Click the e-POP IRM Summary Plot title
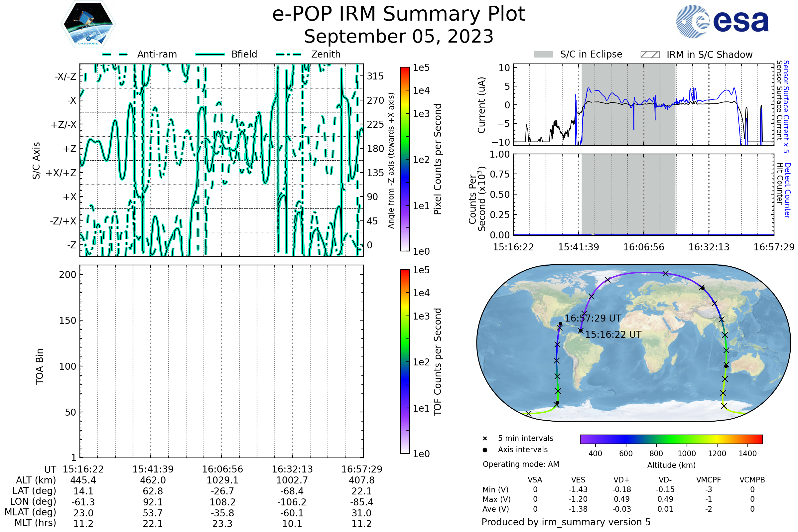The image size is (798, 532). coord(399,14)
